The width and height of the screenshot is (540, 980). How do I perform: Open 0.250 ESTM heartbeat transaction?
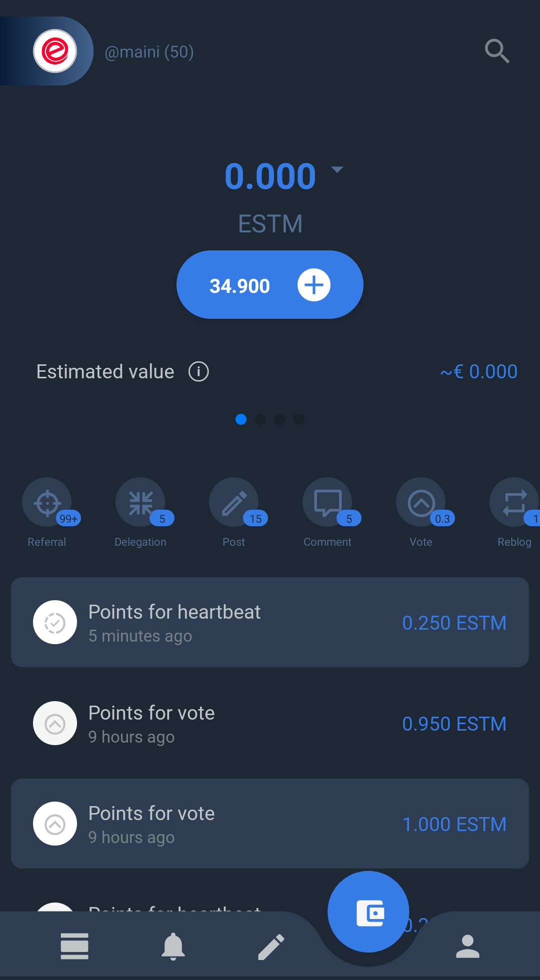click(x=270, y=622)
